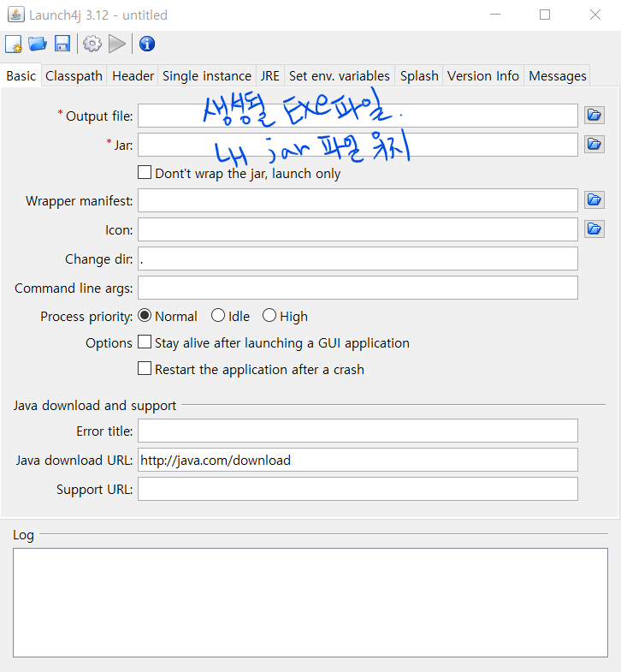The image size is (621, 672).
Task: Click the Support URL input field
Action: [358, 489]
